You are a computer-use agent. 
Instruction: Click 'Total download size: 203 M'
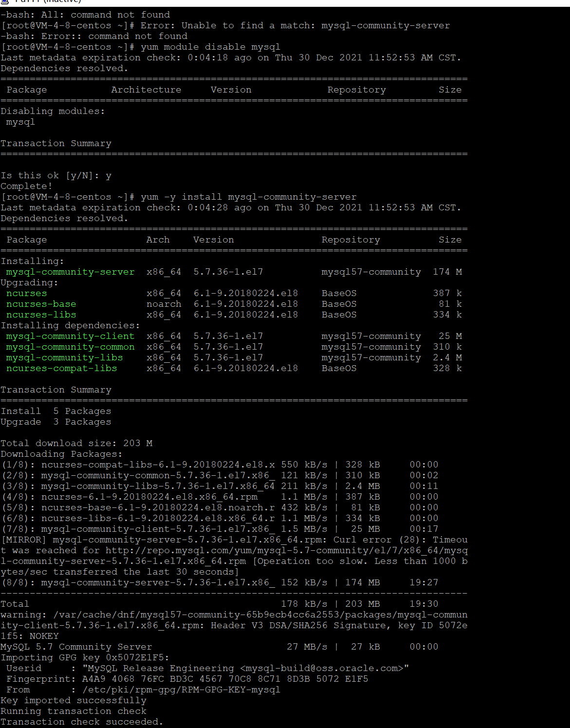coord(76,444)
